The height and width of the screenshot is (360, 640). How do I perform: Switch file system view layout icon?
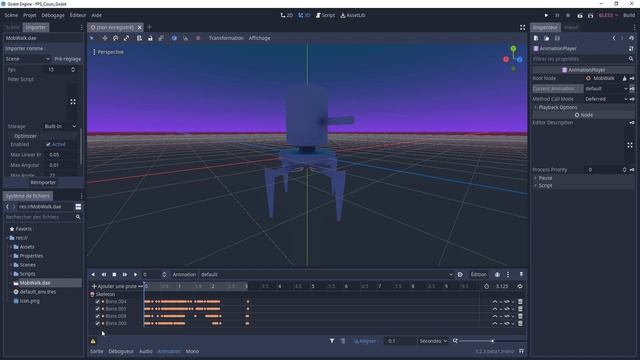pyautogui.click(x=78, y=207)
